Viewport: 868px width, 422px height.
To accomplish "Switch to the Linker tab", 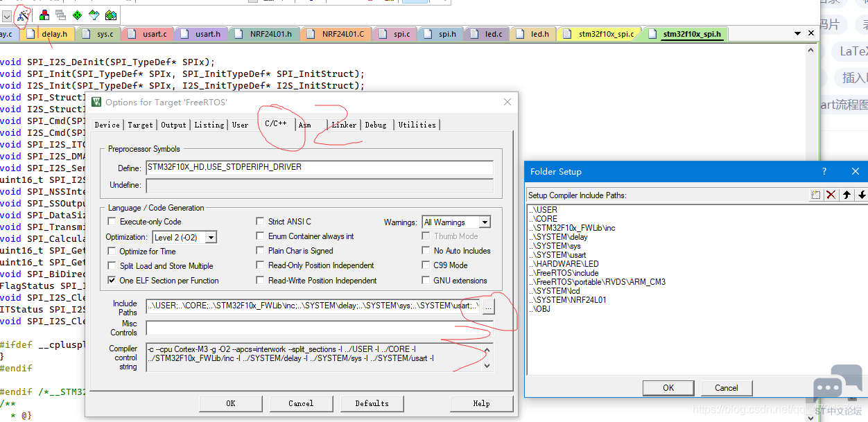I will [x=344, y=125].
